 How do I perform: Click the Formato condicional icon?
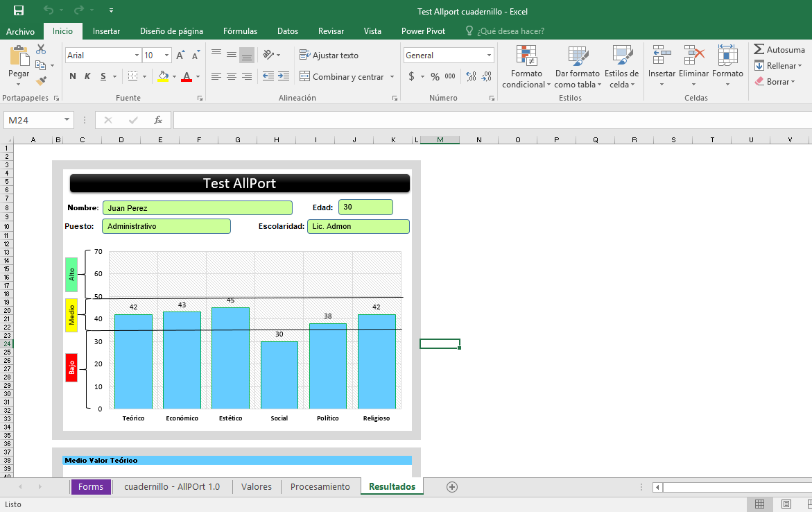[x=526, y=56]
